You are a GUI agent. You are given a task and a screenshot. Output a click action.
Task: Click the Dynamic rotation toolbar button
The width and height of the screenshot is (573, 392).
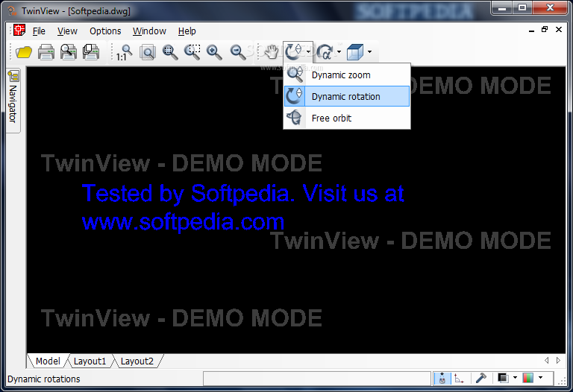[294, 52]
